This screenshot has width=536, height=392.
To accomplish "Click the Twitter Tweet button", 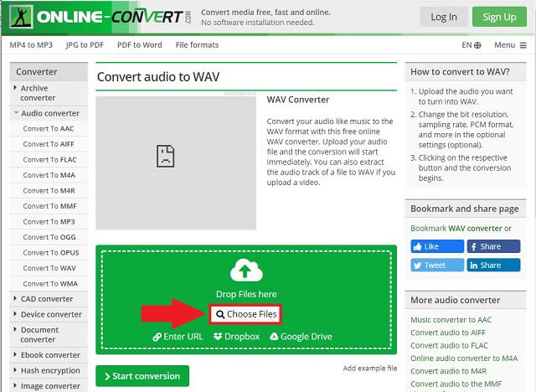I will click(x=437, y=266).
